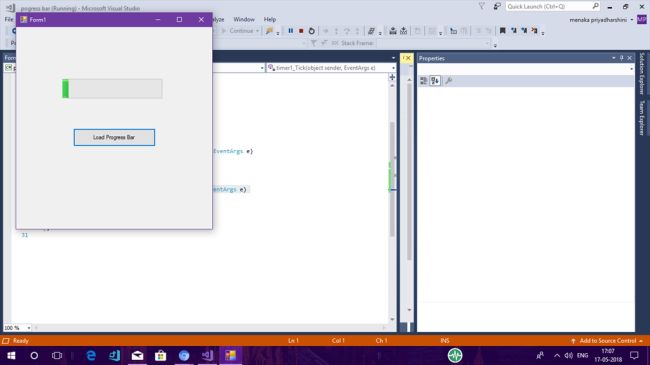Pin the Properties panel with Auto Hide
The height and width of the screenshot is (365, 650).
point(621,58)
